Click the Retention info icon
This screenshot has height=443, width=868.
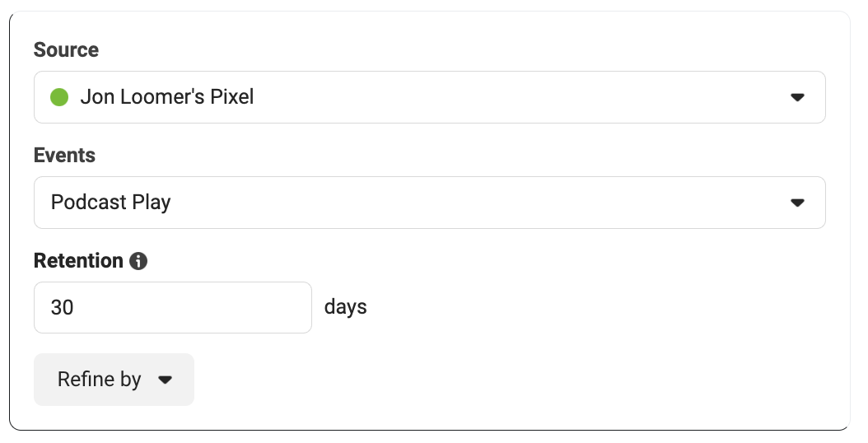coord(138,261)
